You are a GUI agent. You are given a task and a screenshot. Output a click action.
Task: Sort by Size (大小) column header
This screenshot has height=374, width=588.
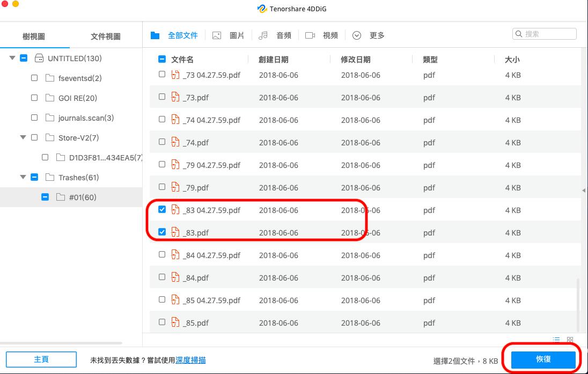pos(512,60)
